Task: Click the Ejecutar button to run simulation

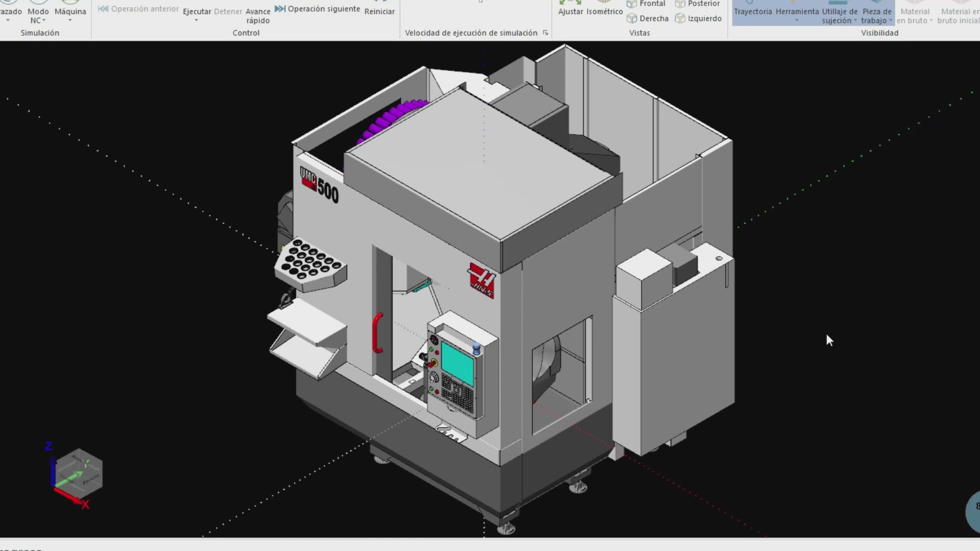Action: click(x=197, y=11)
